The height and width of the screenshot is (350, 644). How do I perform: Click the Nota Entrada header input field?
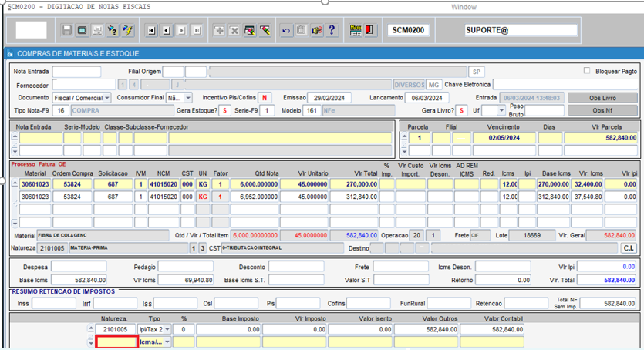tap(76, 72)
